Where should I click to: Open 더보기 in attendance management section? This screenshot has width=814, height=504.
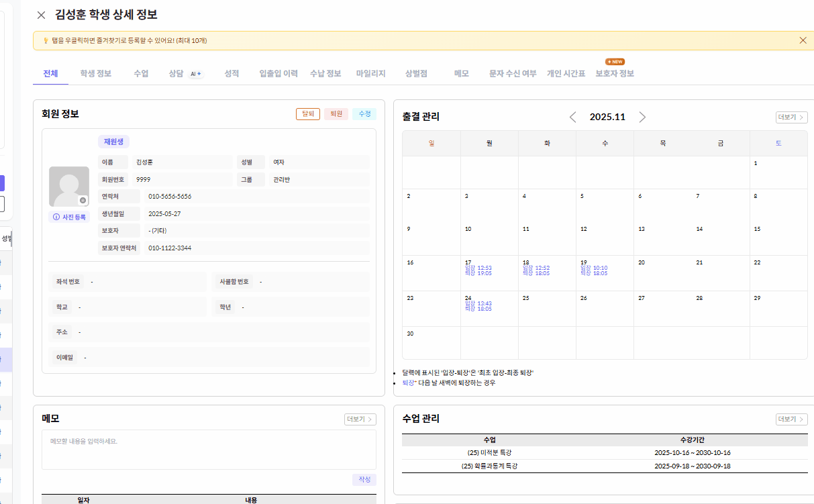(791, 117)
